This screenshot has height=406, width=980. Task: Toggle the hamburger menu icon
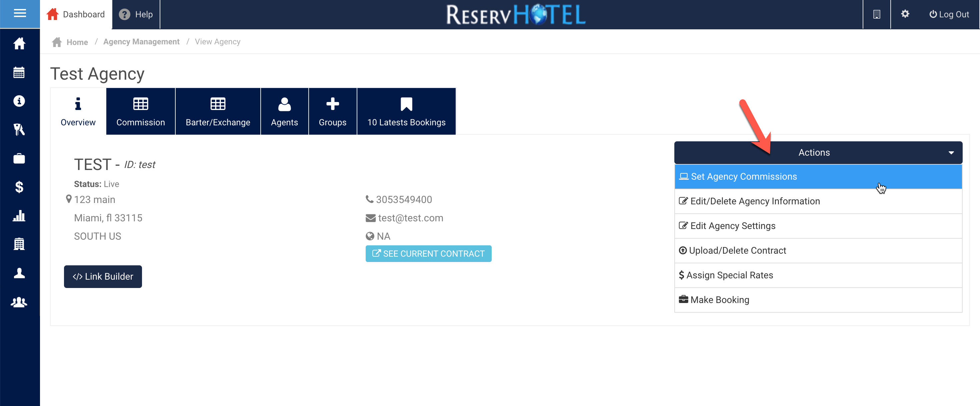(x=20, y=14)
